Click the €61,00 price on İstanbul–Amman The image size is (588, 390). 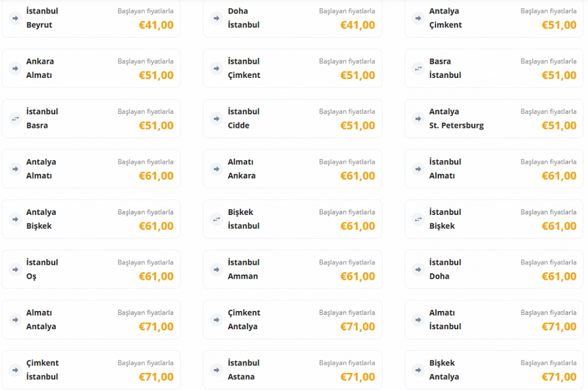pyautogui.click(x=357, y=277)
